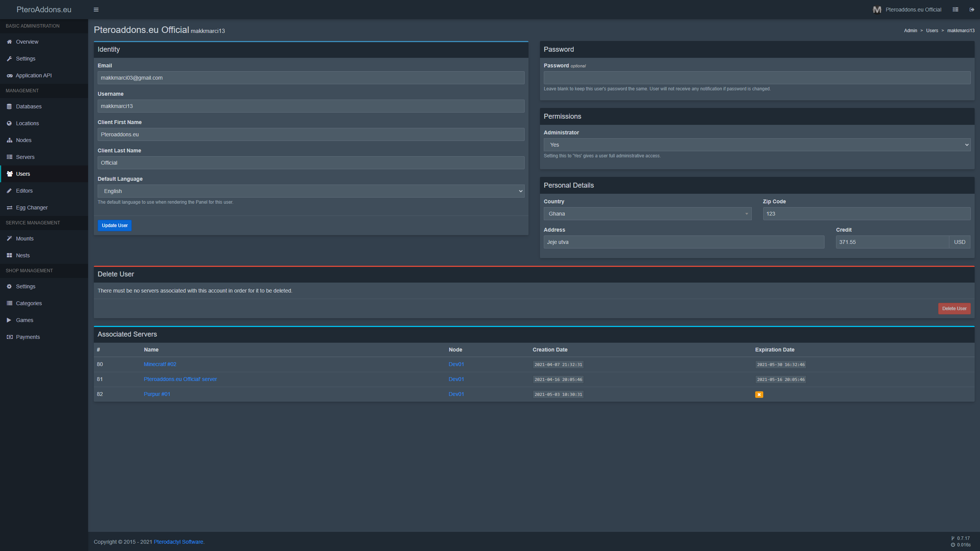Click the Update User button
Screen dimensions: 980x551
pyautogui.click(x=115, y=226)
